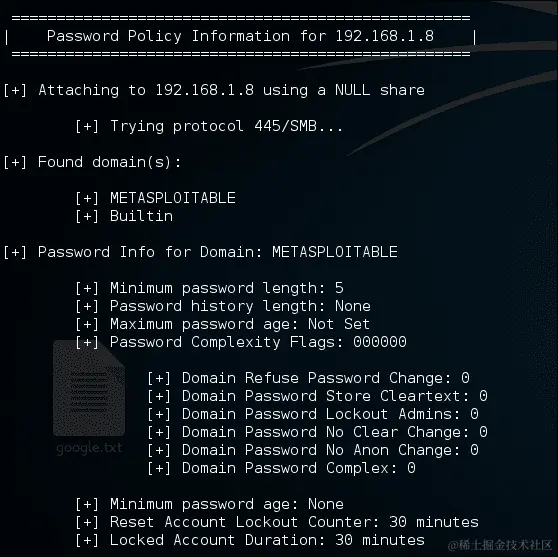This screenshot has width=558, height=557.
Task: Click the 'Minimum password length: 5' line
Action: coord(209,288)
